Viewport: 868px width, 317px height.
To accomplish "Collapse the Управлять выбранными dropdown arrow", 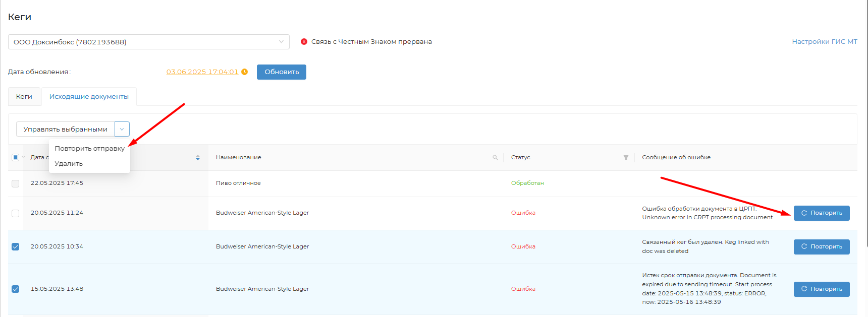I will point(122,130).
